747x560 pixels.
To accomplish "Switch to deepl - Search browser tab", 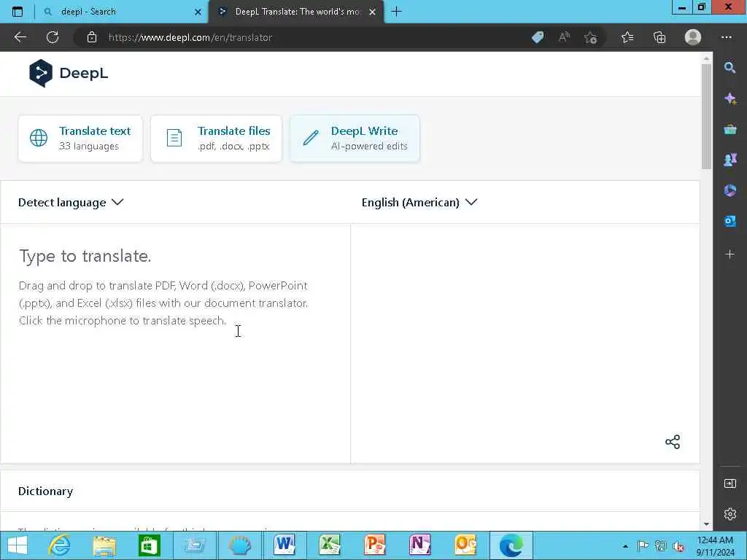I will coord(121,12).
